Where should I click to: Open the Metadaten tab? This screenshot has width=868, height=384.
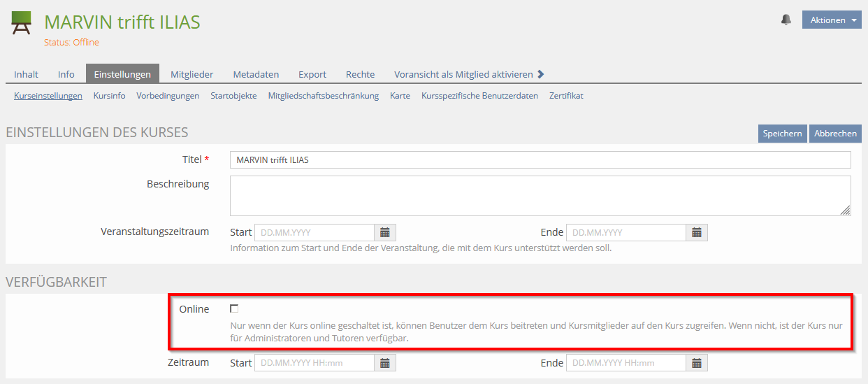[x=256, y=74]
